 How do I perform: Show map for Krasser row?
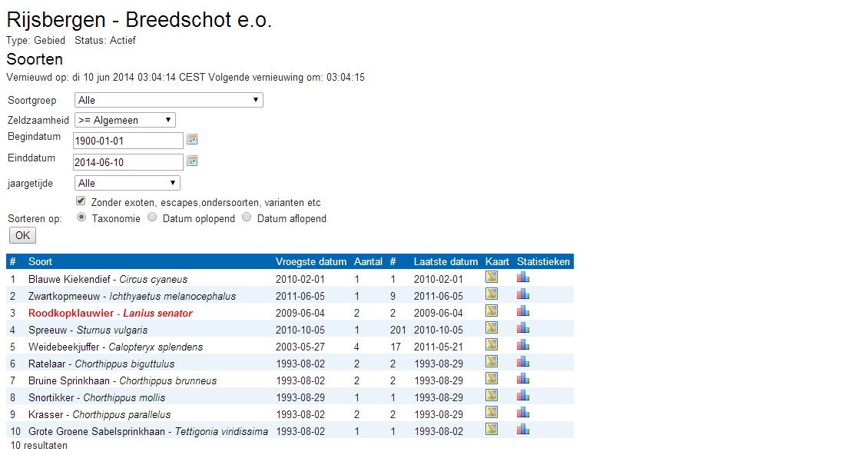point(491,412)
